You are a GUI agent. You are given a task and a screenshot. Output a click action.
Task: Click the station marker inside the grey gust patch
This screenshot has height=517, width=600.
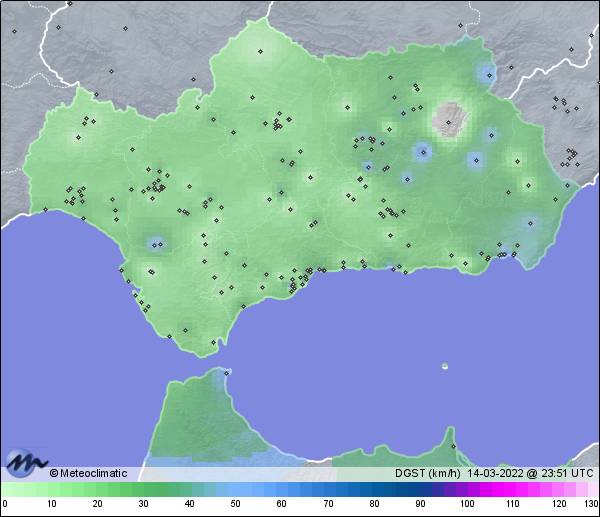coord(448,122)
